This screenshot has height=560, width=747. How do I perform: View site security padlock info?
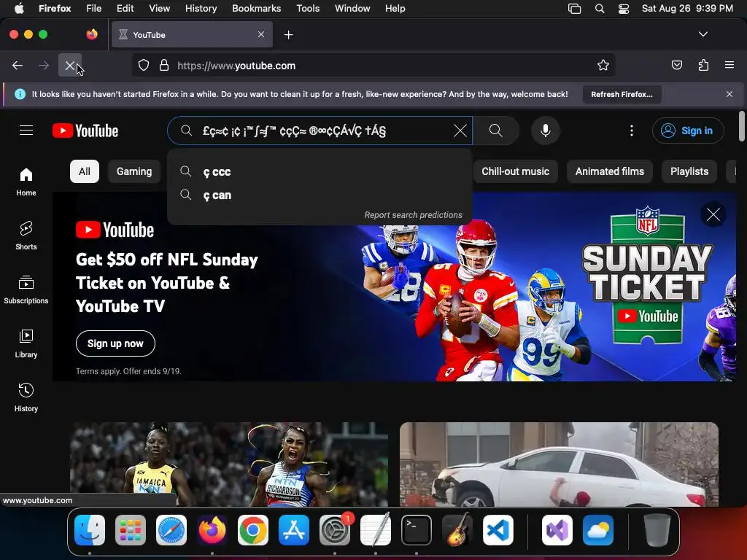(164, 65)
